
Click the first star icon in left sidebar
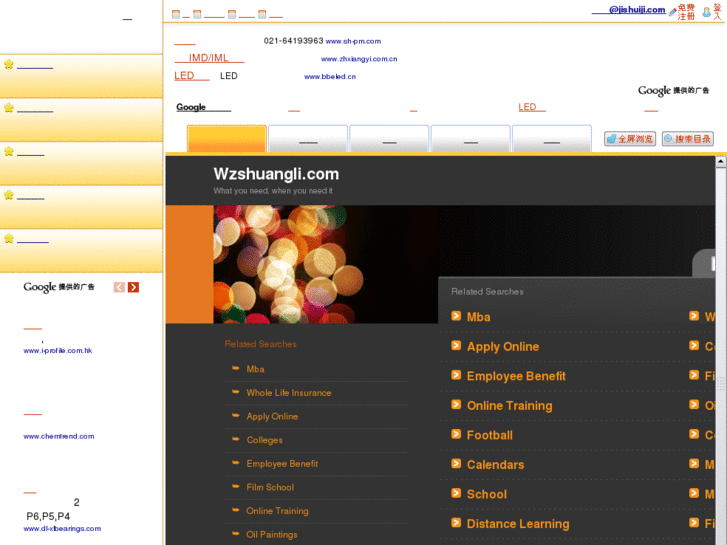coord(9,64)
